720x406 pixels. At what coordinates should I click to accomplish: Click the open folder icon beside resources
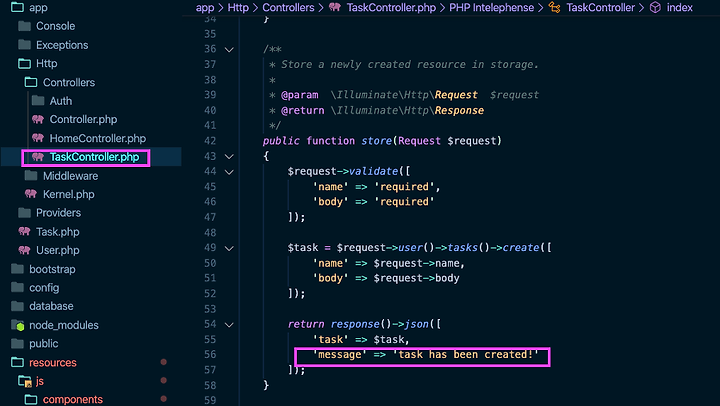[17, 362]
